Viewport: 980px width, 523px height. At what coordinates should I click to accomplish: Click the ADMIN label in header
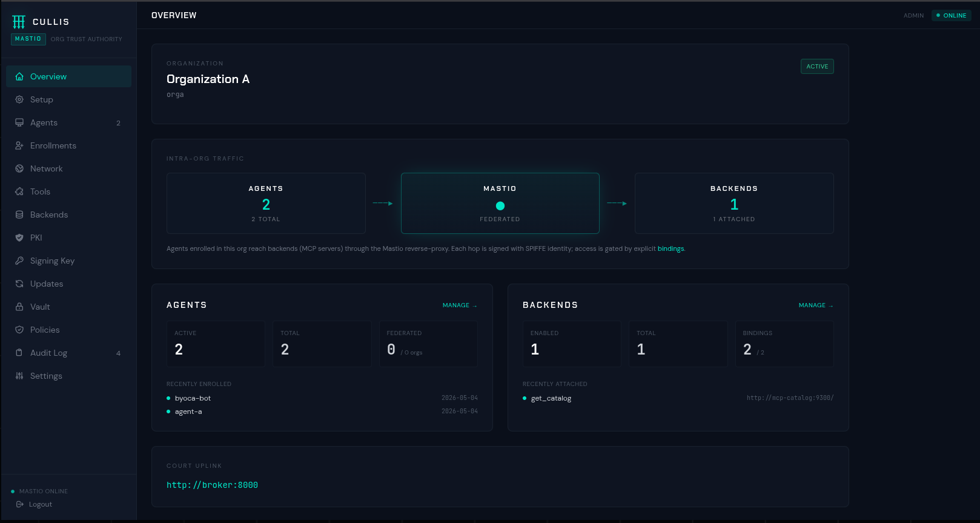tap(913, 16)
